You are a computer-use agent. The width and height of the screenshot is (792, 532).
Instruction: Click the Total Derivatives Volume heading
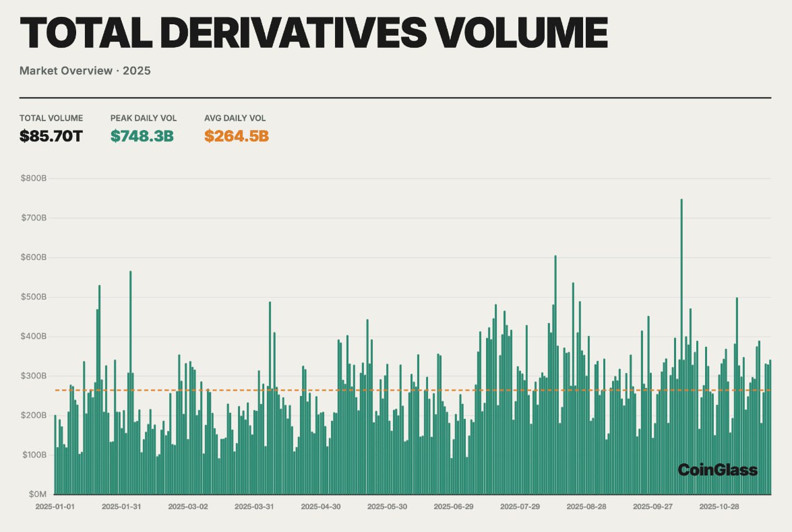(313, 33)
